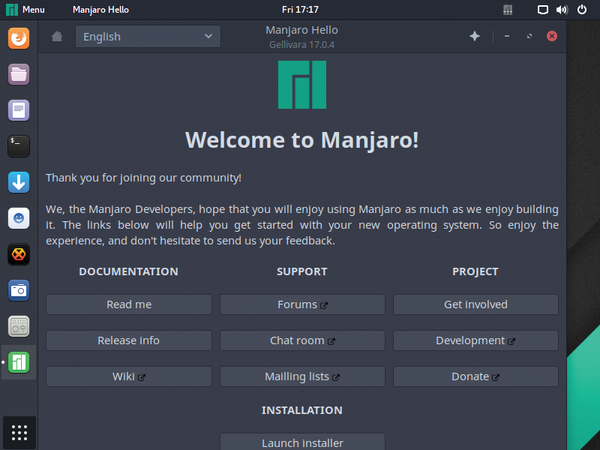The width and height of the screenshot is (600, 450).
Task: Launch the screenshot camera dock icon
Action: click(x=18, y=290)
